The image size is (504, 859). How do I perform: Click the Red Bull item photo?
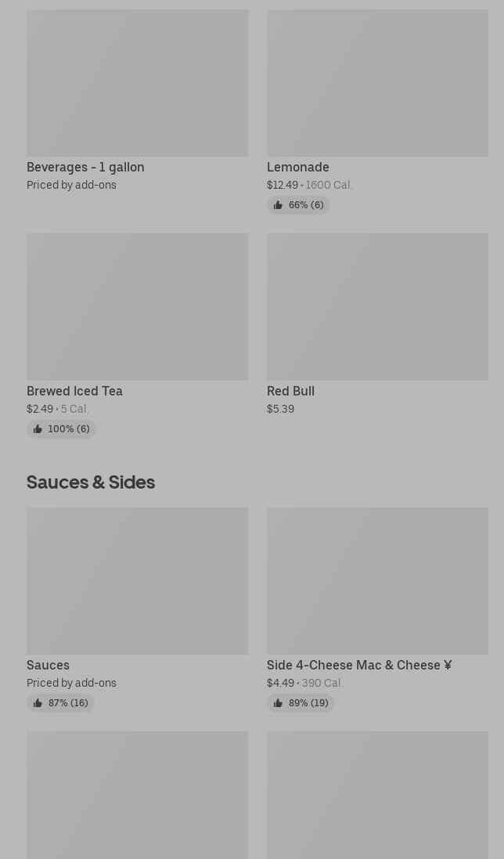(377, 306)
